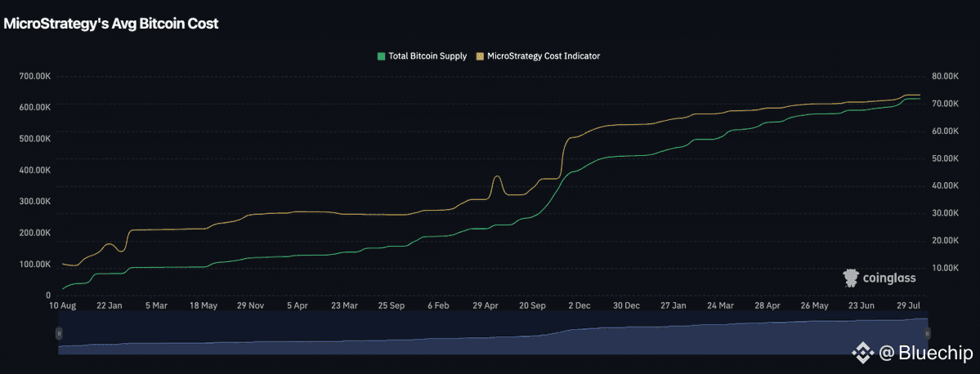Click the 29 Apr date label
This screenshot has width=980, height=374.
tap(485, 306)
